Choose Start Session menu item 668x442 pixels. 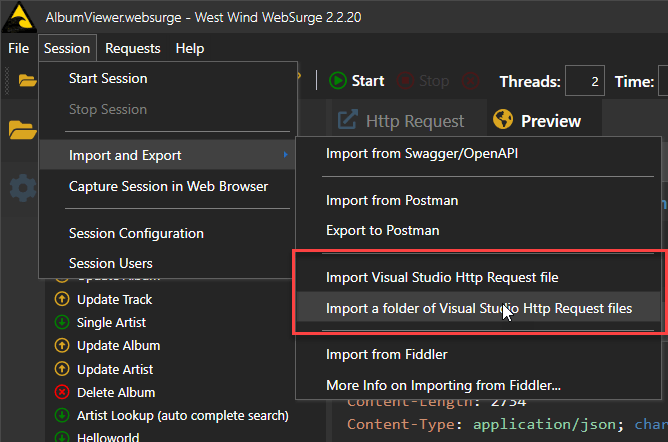pos(167,78)
